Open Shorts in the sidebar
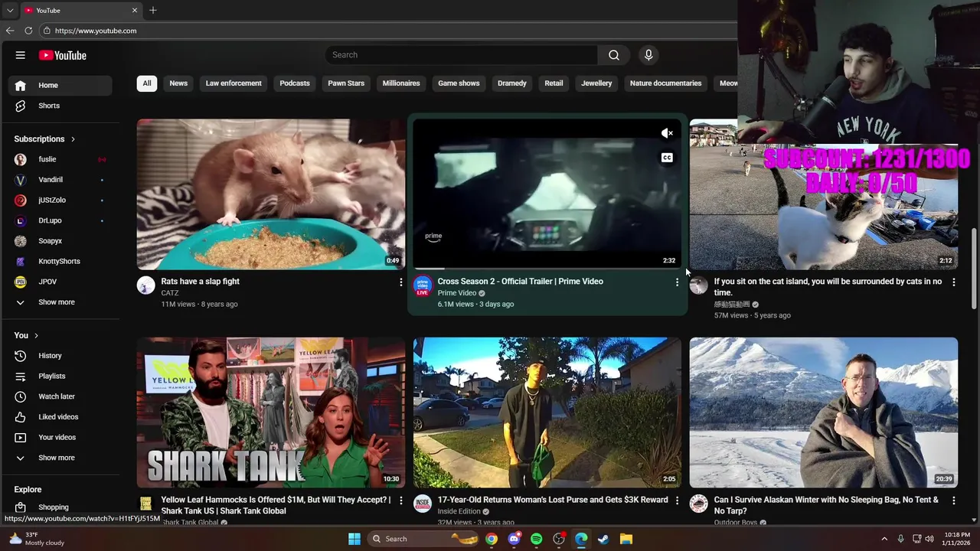Screen dimensions: 980x551 60,106
